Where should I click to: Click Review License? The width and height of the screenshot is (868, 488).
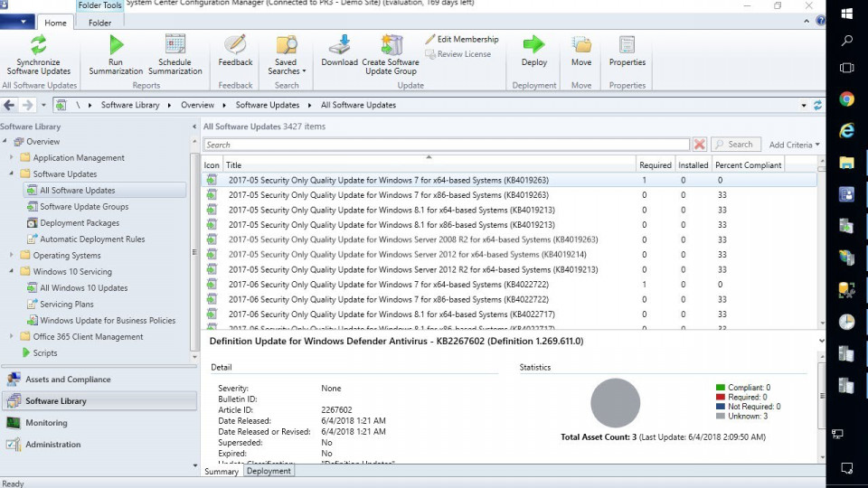458,54
